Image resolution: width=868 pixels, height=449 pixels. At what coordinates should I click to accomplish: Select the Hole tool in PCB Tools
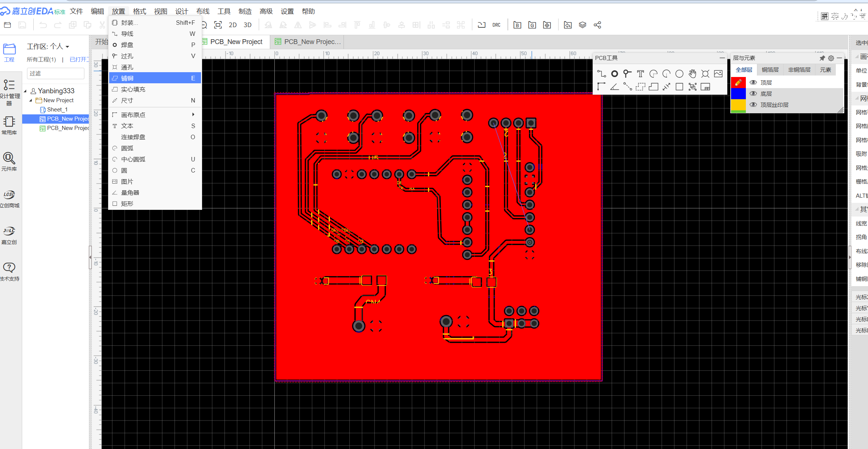click(x=706, y=74)
